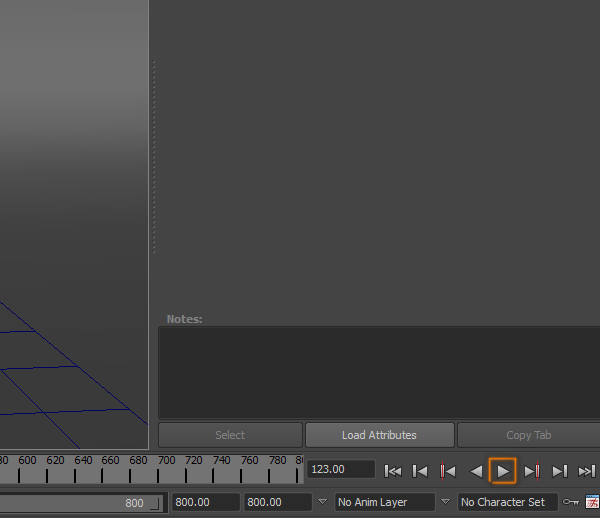
Task: Go to end of playback range
Action: pyautogui.click(x=587, y=470)
